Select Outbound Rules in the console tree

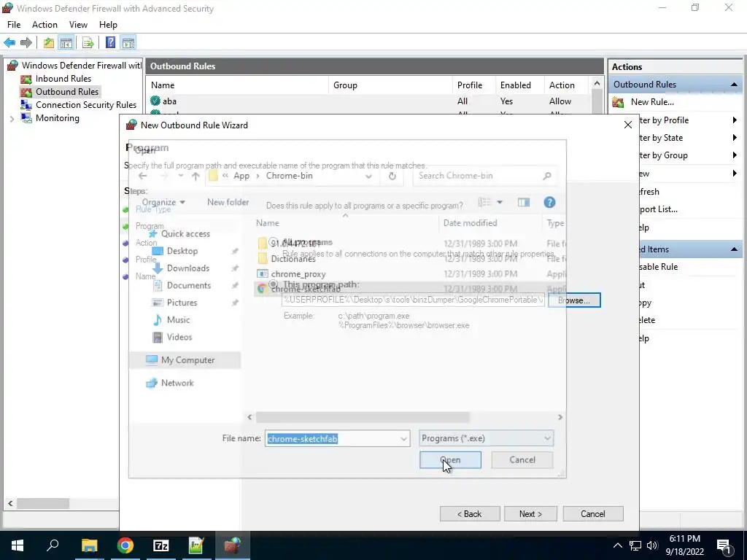(x=67, y=92)
